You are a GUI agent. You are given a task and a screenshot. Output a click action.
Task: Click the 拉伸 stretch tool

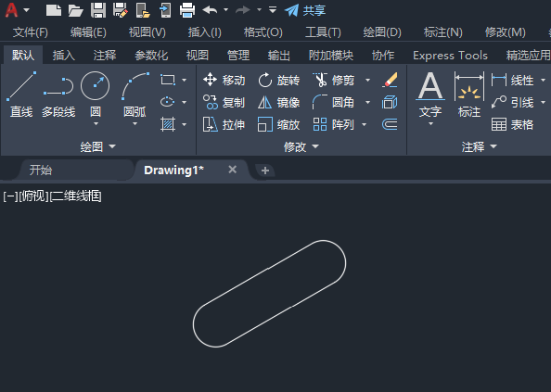(224, 124)
